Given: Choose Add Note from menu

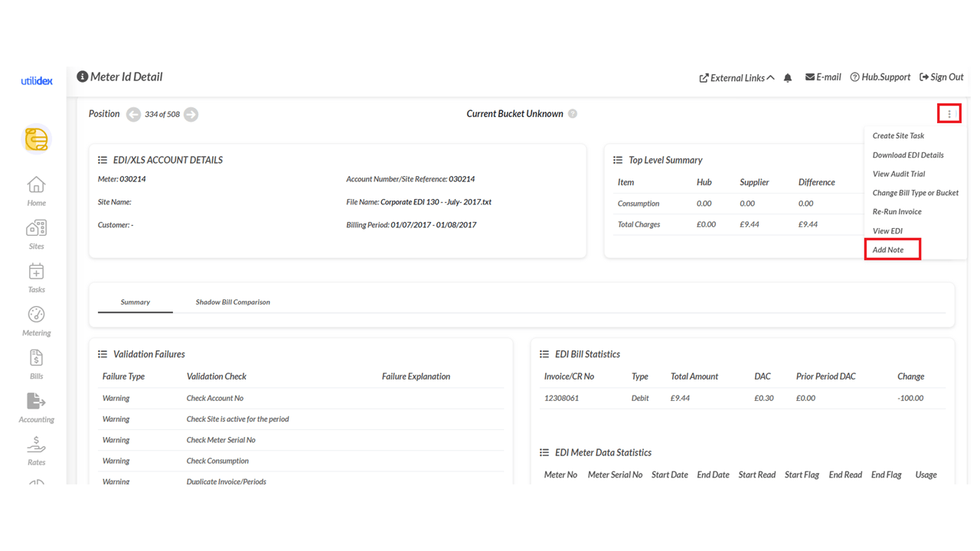Looking at the screenshot, I should pos(888,249).
